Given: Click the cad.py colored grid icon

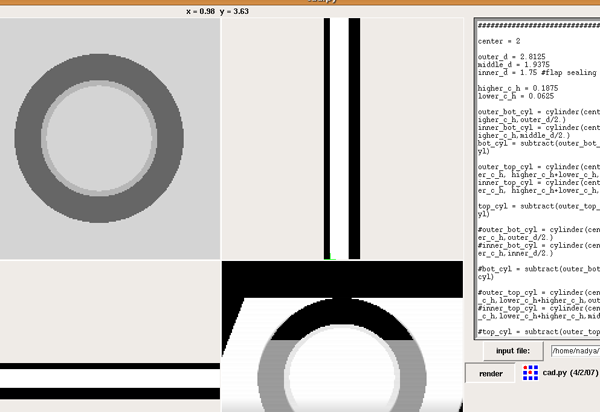Looking at the screenshot, I should [x=530, y=373].
